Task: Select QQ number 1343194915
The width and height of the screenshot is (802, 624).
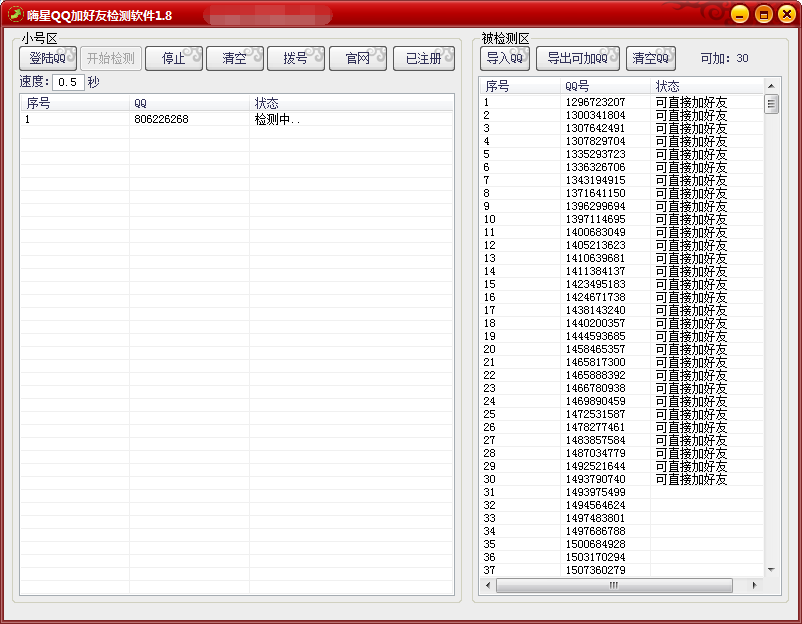Action: click(595, 180)
